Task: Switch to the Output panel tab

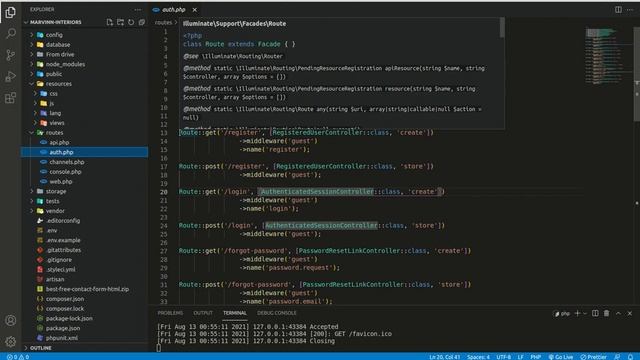Action: (x=203, y=313)
